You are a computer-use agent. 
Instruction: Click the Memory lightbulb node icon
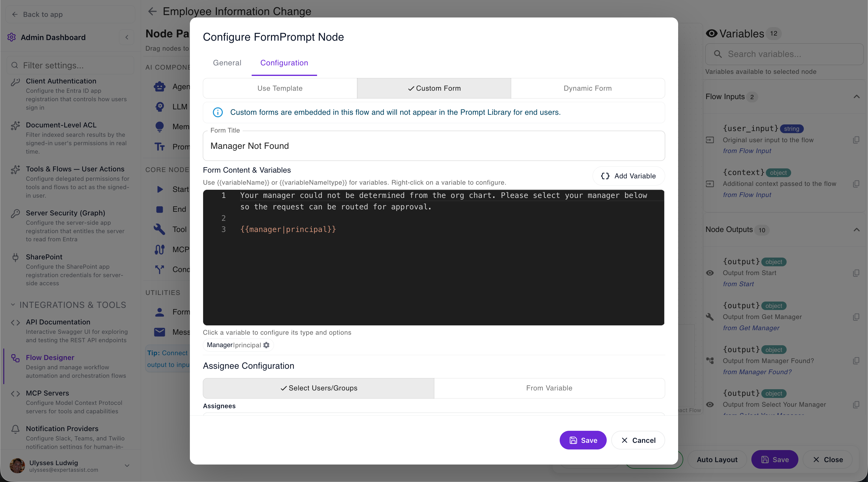coord(160,127)
